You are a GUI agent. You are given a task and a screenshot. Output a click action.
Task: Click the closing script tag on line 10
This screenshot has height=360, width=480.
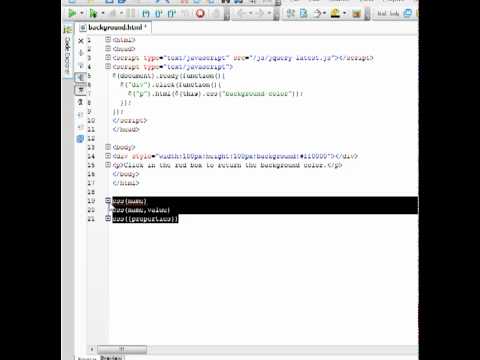[x=130, y=120]
